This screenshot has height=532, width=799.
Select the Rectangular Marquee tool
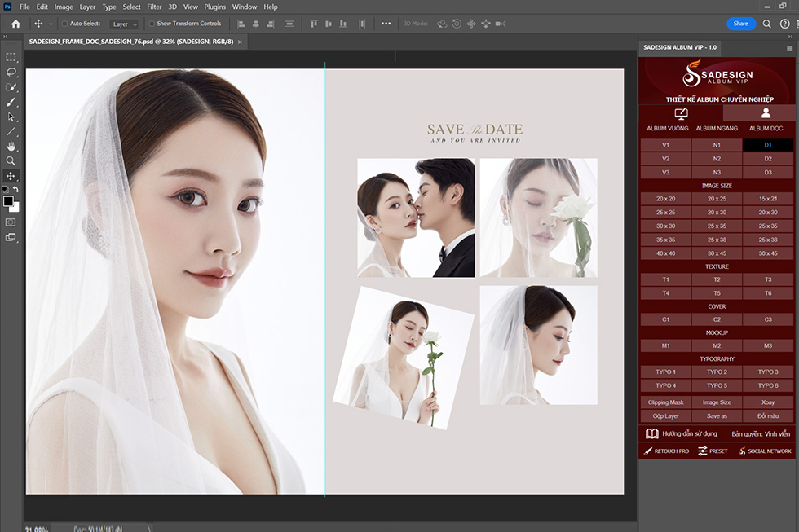pyautogui.click(x=11, y=57)
